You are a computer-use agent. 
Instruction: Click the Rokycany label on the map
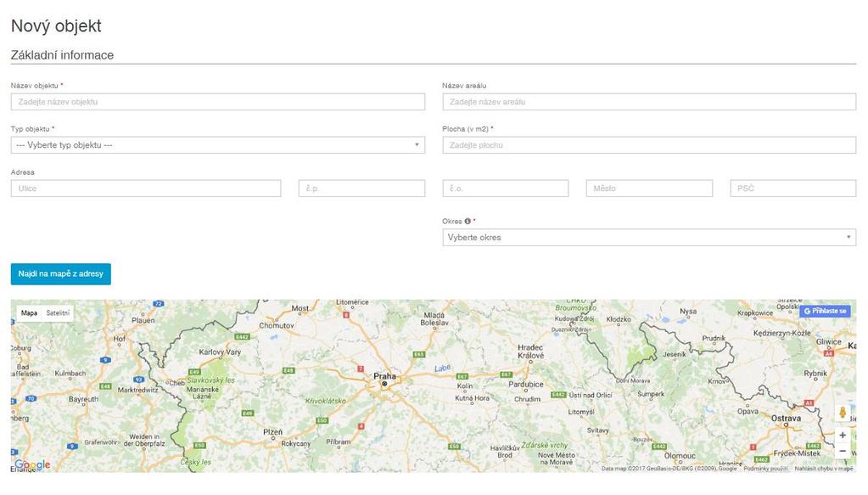coord(296,443)
